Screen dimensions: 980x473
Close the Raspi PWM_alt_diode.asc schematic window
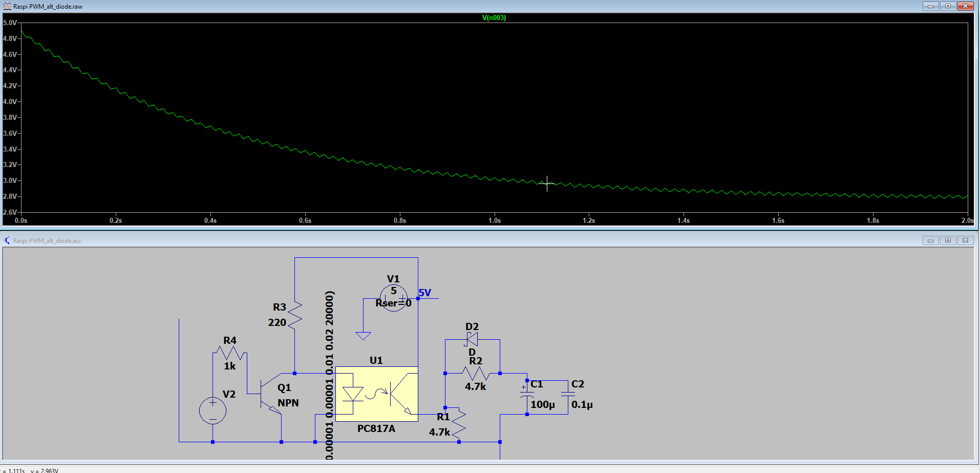(x=965, y=240)
